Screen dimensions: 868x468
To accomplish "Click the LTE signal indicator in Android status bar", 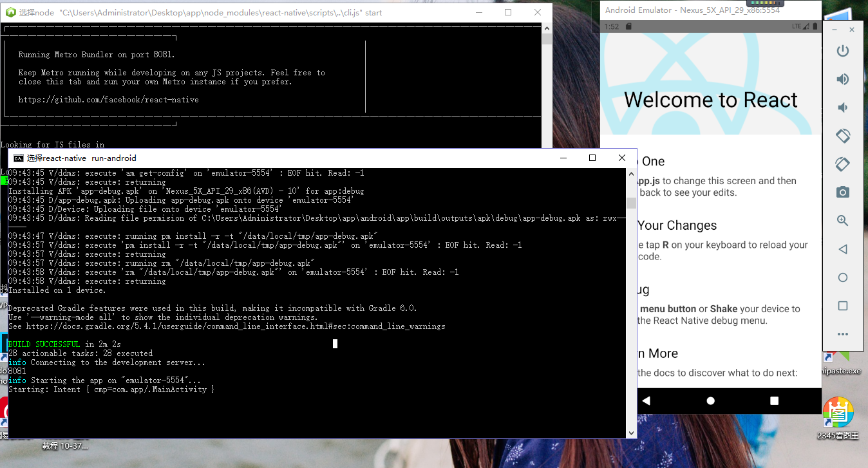I will point(800,26).
